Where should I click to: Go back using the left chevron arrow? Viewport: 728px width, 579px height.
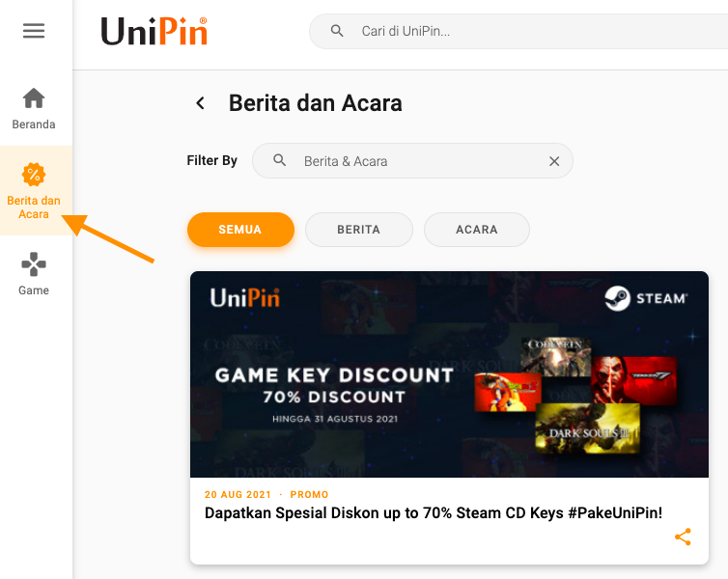(201, 103)
